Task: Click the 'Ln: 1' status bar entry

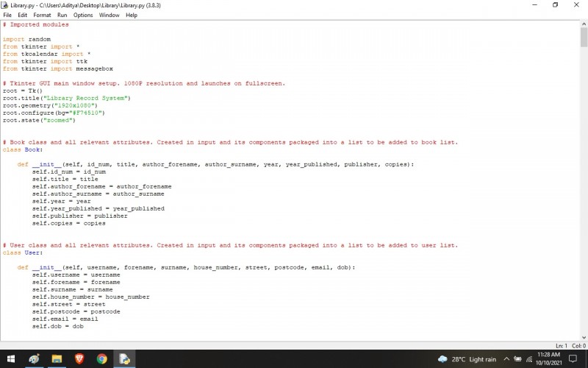Action: point(562,345)
